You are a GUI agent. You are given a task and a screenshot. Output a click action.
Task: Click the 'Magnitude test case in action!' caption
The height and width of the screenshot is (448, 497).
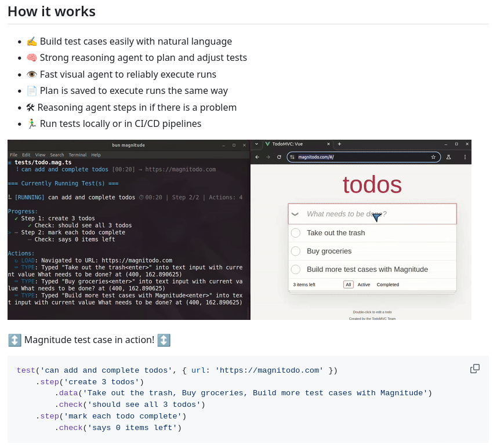point(89,340)
